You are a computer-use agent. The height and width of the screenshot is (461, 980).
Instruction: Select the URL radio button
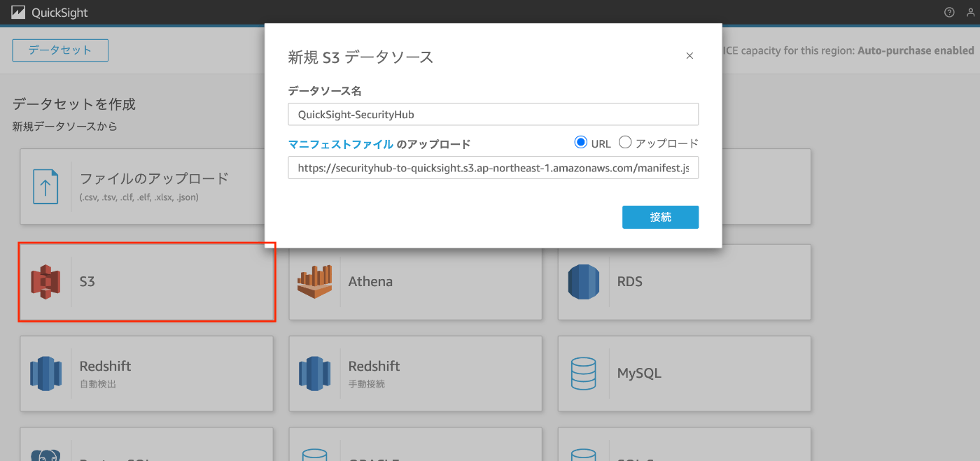(580, 143)
